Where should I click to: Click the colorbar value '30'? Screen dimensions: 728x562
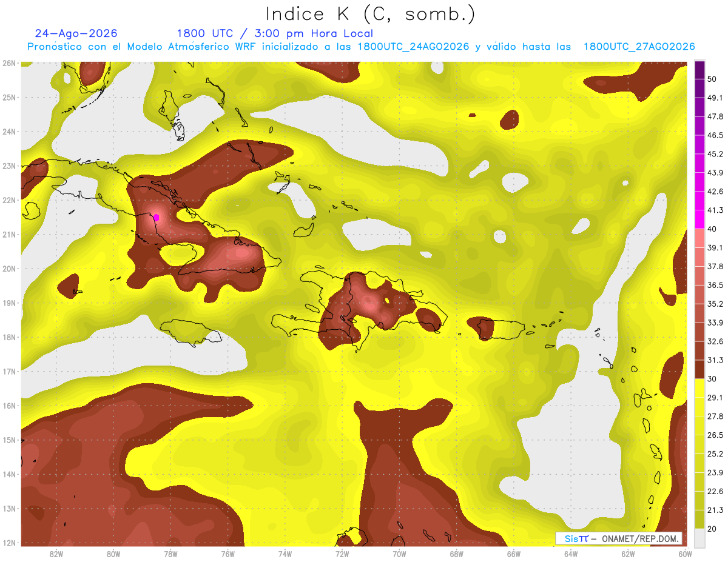click(x=712, y=379)
